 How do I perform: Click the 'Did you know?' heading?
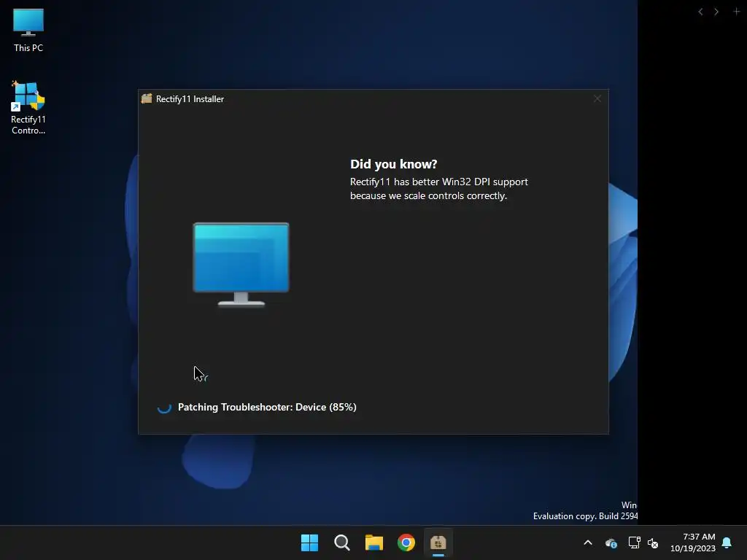click(x=393, y=164)
